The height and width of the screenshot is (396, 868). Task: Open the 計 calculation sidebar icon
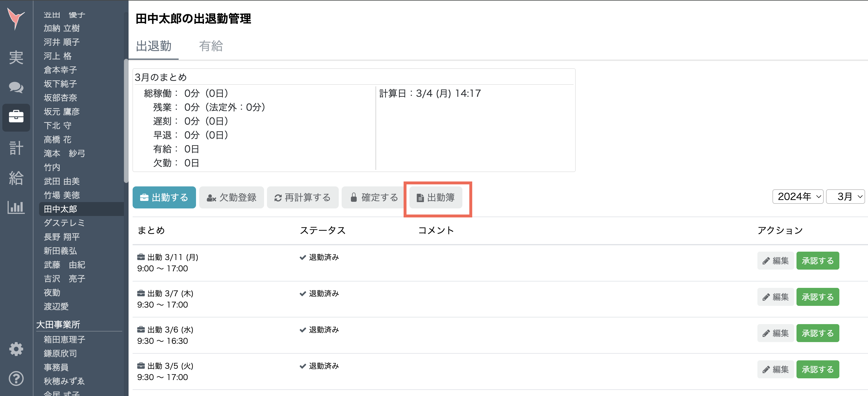(x=16, y=148)
